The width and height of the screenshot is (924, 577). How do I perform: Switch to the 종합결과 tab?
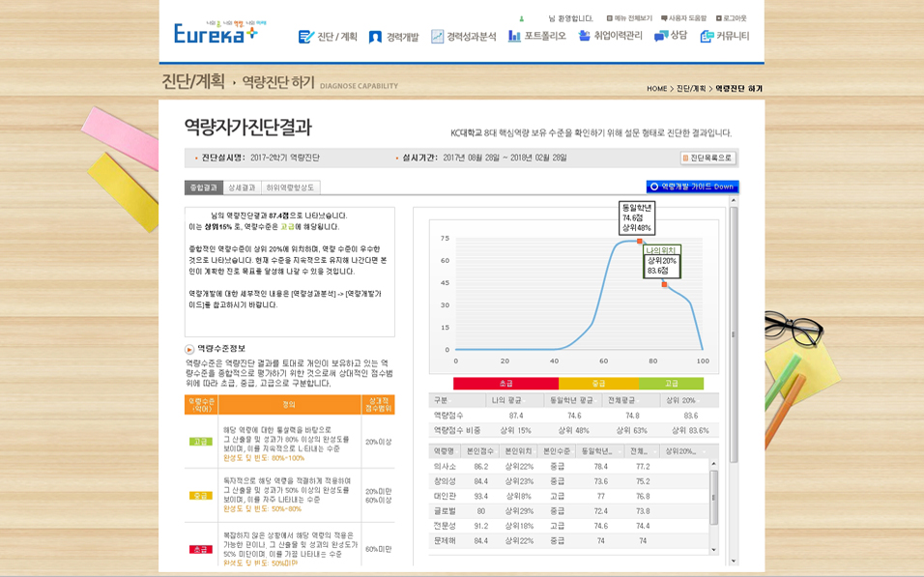pyautogui.click(x=203, y=188)
